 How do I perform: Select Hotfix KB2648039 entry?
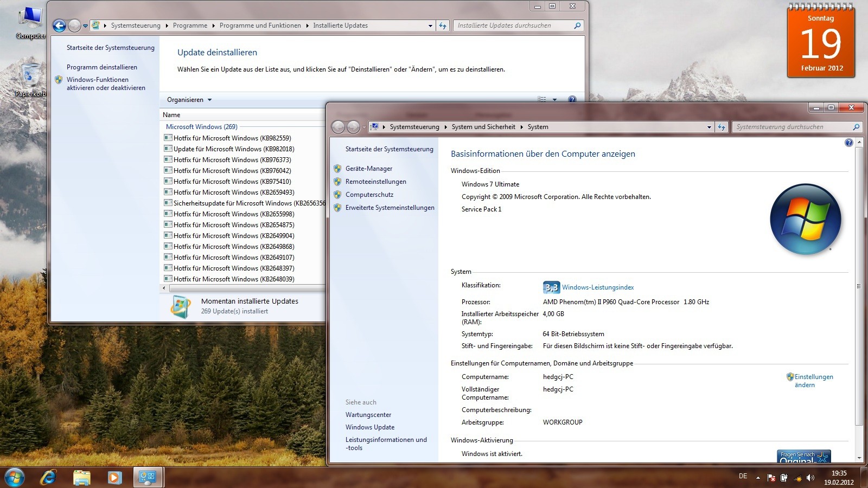(234, 279)
